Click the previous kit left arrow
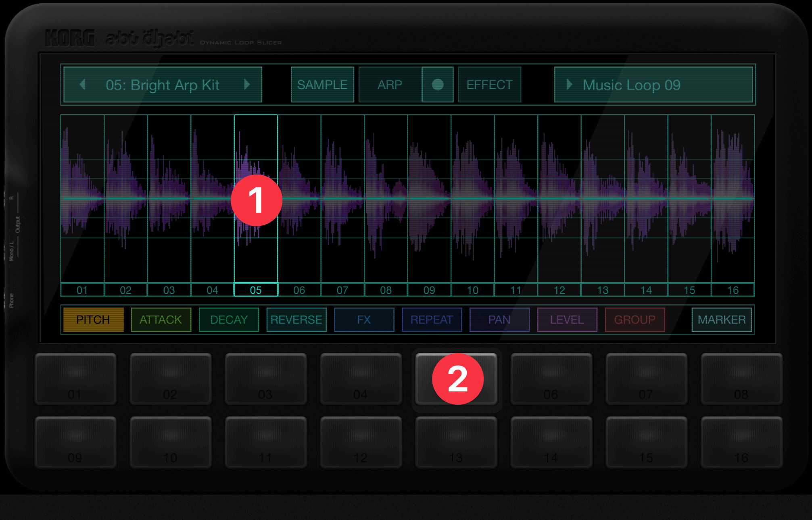Screen dimensions: 812x520 point(83,85)
